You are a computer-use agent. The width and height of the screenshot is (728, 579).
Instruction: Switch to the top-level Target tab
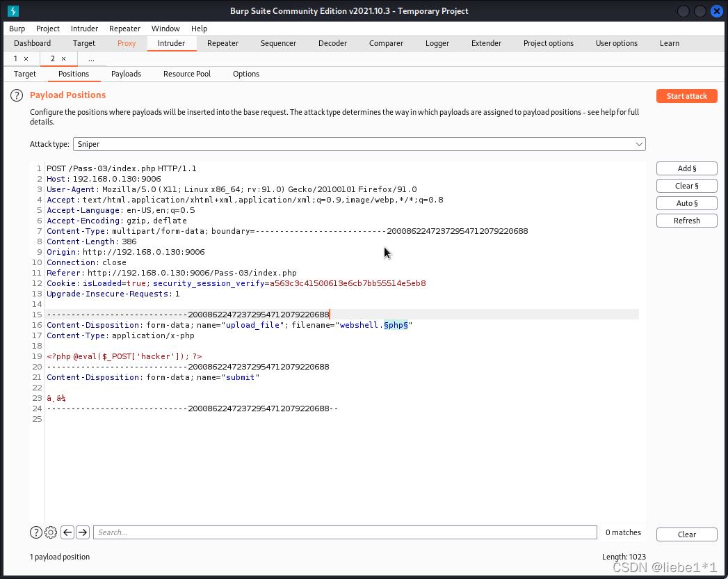tap(84, 43)
